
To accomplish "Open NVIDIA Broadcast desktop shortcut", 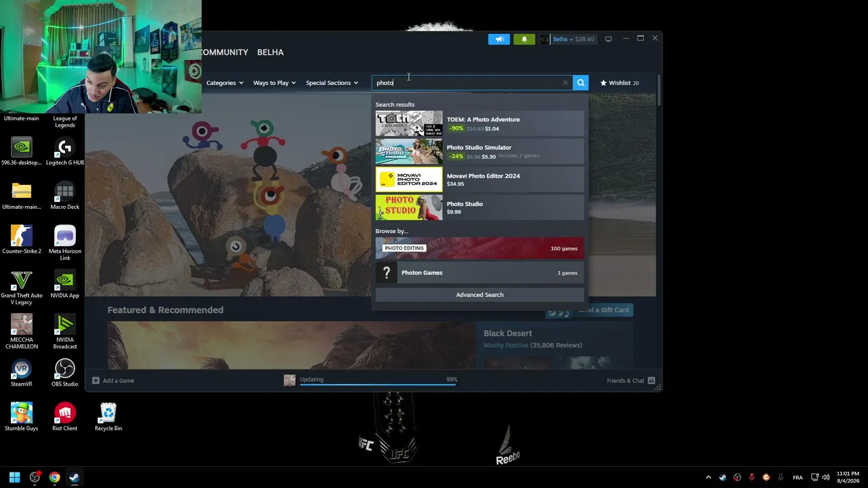I will pyautogui.click(x=65, y=331).
